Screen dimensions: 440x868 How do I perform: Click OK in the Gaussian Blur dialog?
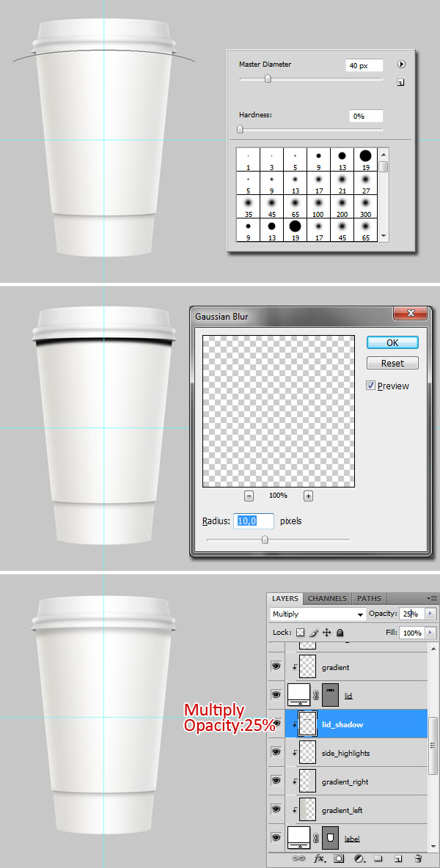point(392,342)
